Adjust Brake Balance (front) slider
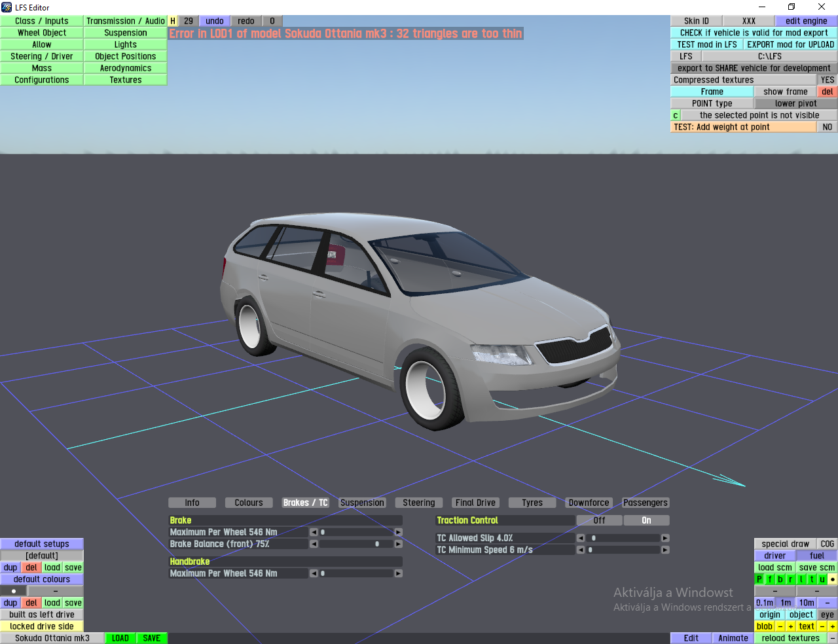 click(x=356, y=544)
